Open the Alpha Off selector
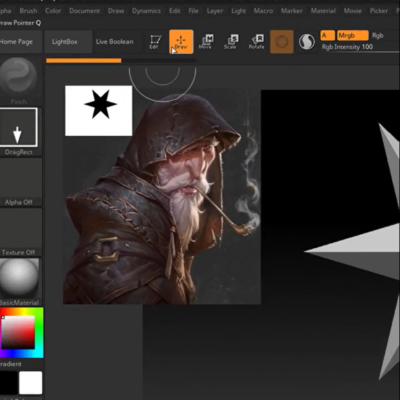This screenshot has width=400, height=400. point(20,182)
